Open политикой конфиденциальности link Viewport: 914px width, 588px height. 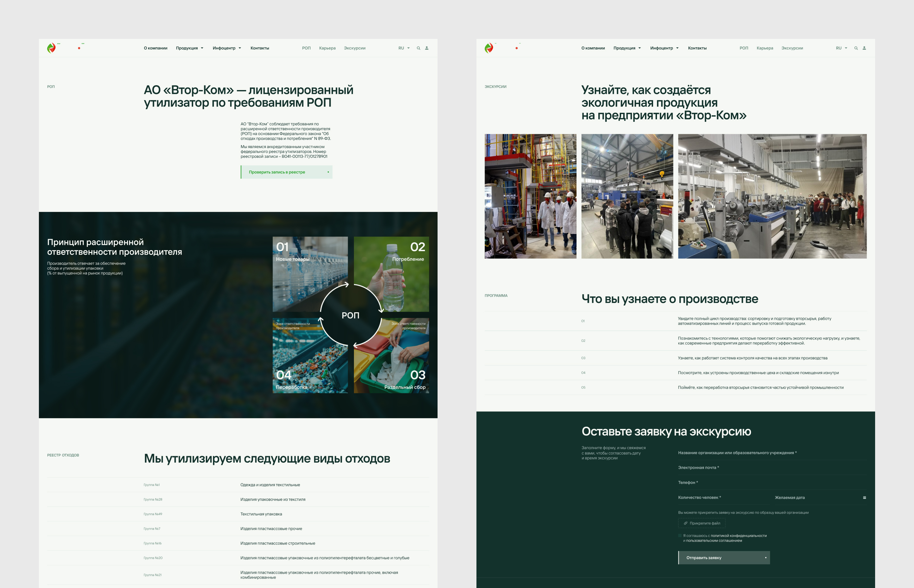(x=739, y=536)
